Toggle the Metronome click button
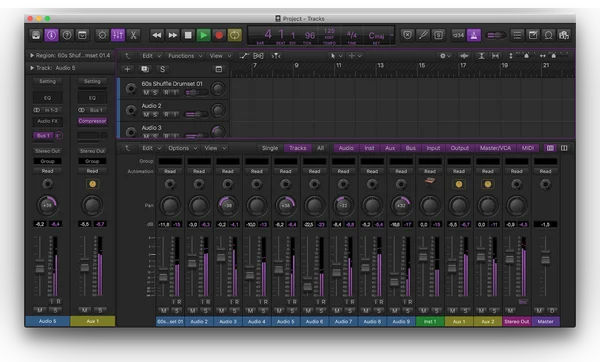Image resolution: width=600 pixels, height=362 pixels. tap(474, 35)
